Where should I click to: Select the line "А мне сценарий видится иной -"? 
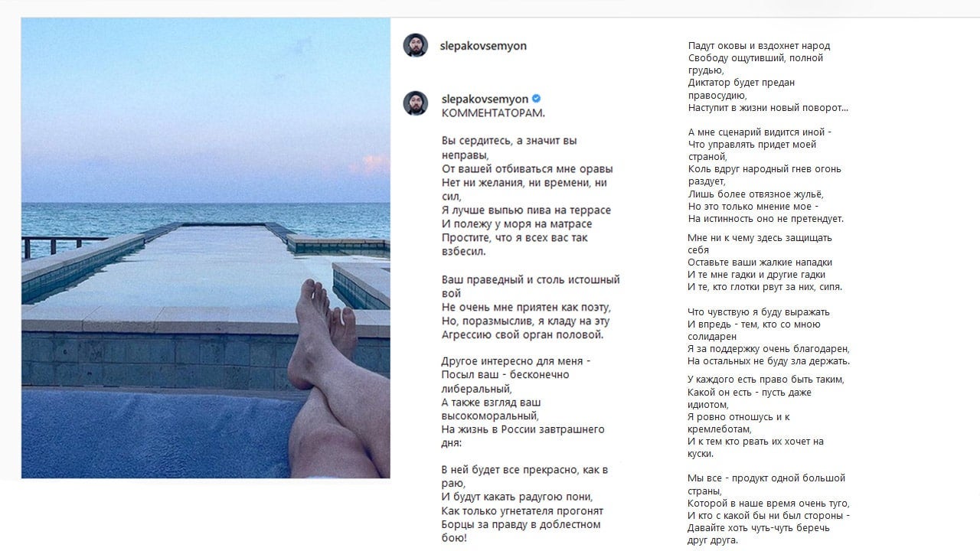click(x=759, y=132)
